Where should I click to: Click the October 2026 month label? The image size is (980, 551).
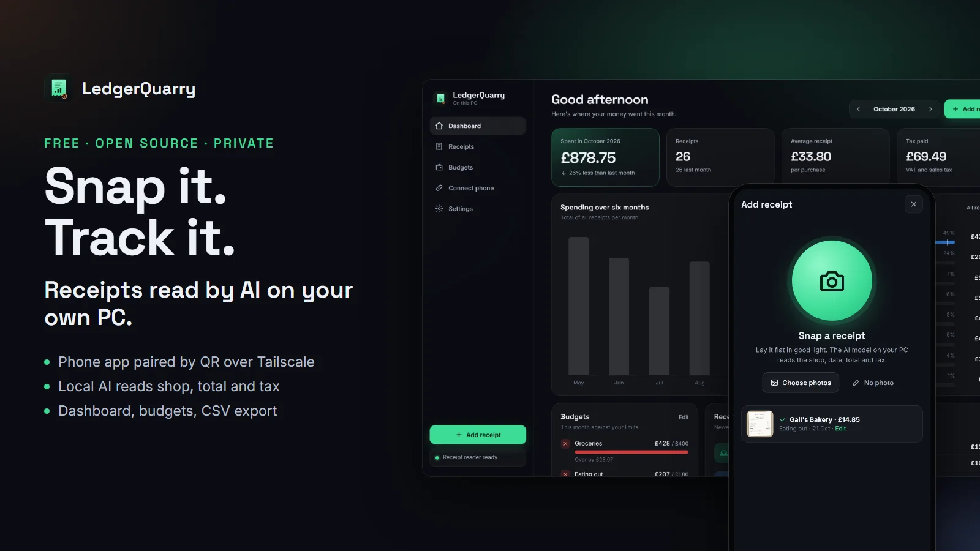coord(894,110)
